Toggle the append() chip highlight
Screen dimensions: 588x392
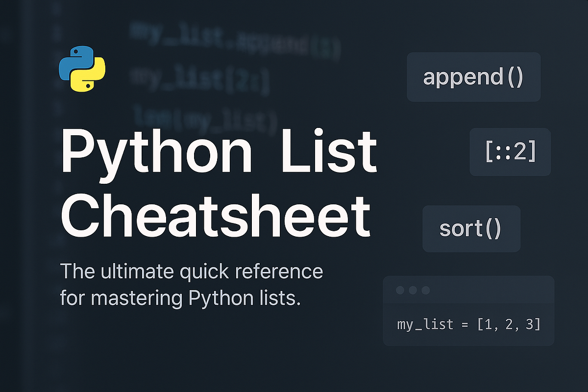[473, 77]
